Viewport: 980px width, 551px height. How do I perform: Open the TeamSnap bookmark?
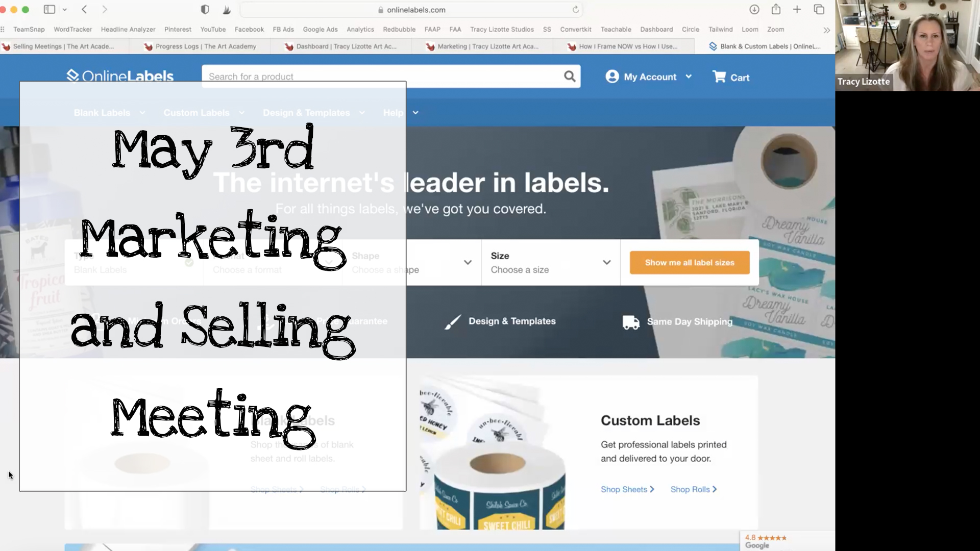(x=29, y=30)
